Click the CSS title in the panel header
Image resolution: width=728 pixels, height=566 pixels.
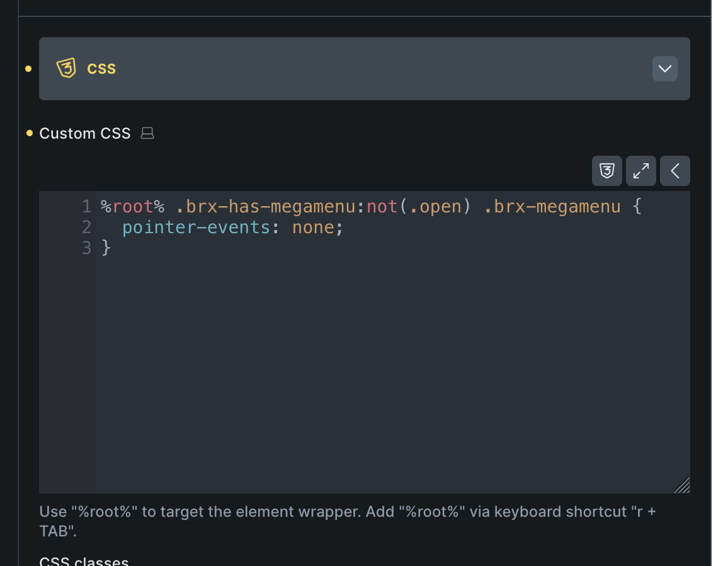tap(101, 69)
